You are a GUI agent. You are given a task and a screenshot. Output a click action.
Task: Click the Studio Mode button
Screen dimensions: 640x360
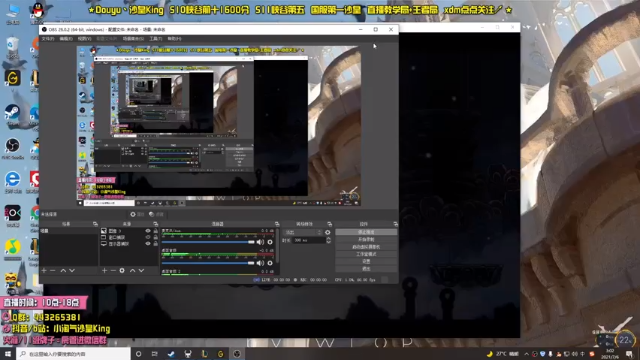pos(366,254)
